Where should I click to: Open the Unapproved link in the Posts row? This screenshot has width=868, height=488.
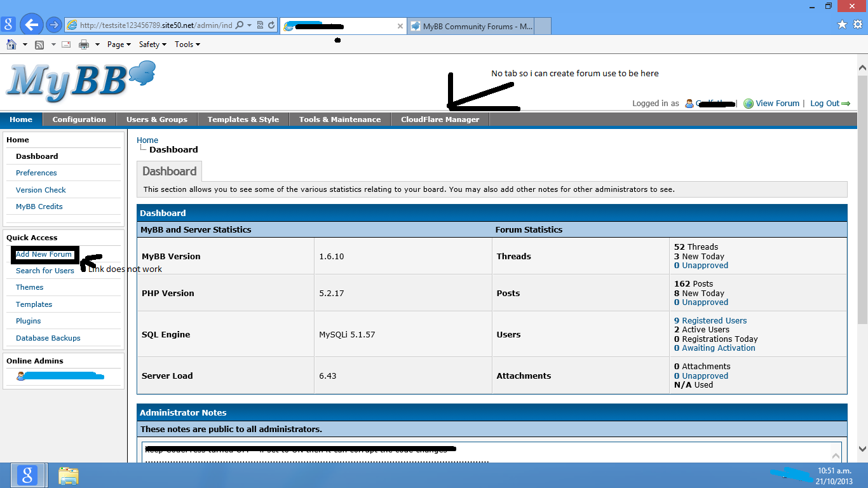701,302
